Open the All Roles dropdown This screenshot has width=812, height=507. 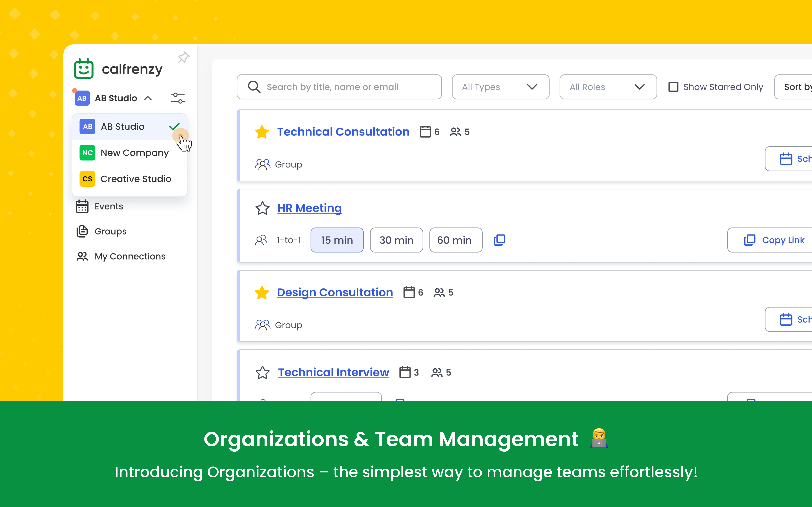(608, 87)
